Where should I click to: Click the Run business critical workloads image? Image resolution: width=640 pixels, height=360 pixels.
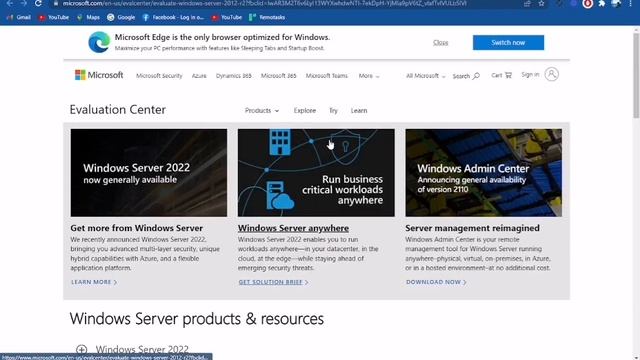(316, 173)
